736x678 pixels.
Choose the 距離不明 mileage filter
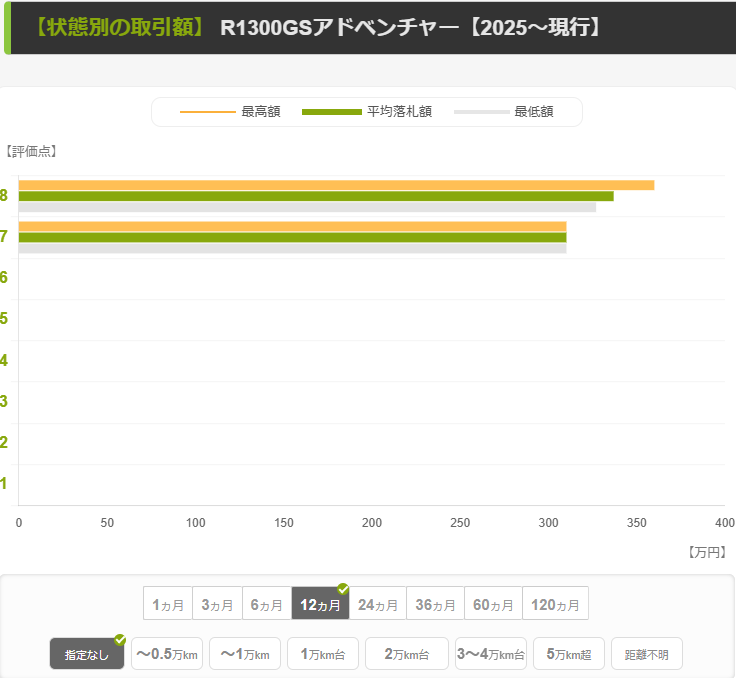647,654
